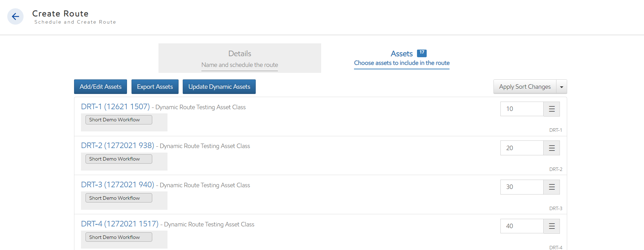
Task: Expand the Apply Sort Changes dropdown arrow
Action: click(x=561, y=87)
